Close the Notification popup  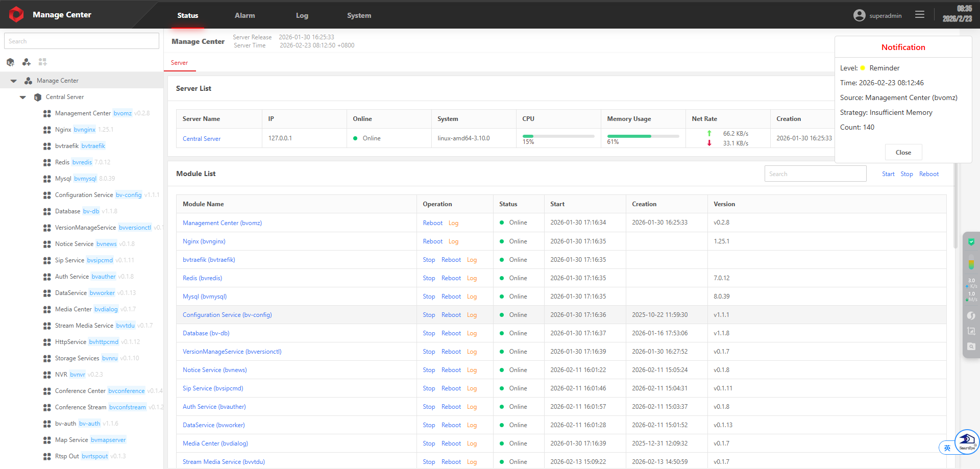[903, 152]
